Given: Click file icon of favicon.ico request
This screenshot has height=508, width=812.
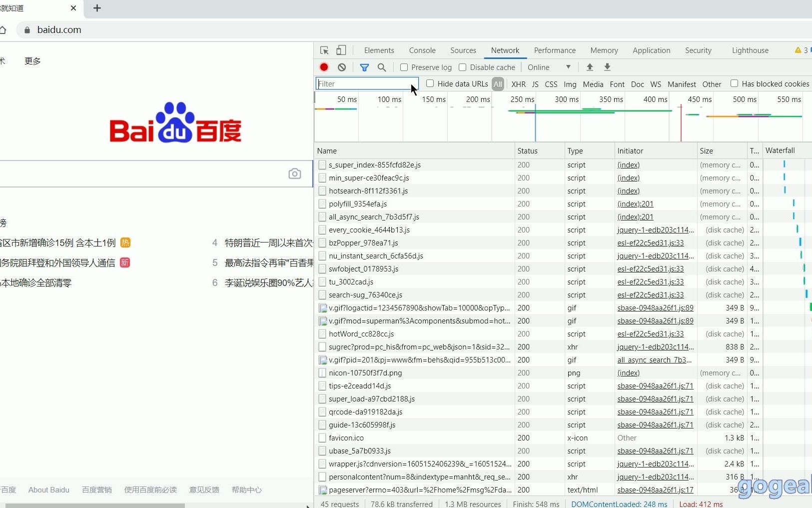Looking at the screenshot, I should [x=322, y=438].
